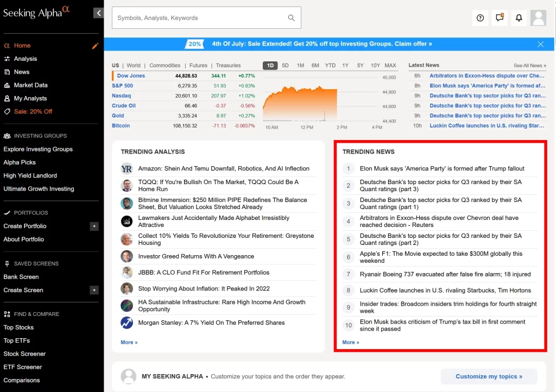Click Customize my topics button

point(489,376)
